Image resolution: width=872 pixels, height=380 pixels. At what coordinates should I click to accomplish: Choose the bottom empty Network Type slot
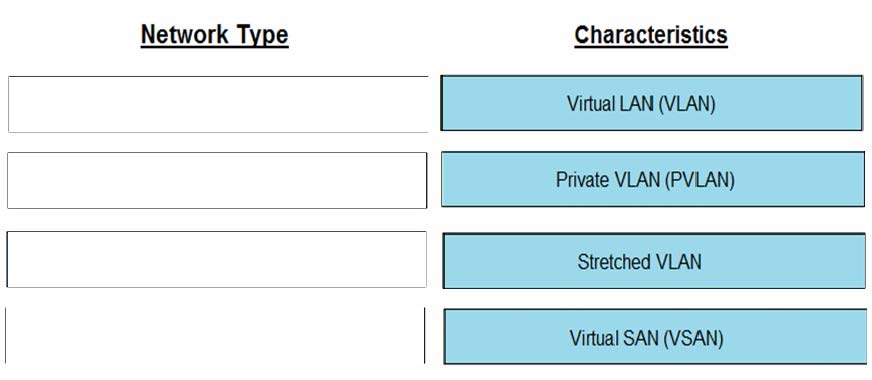tap(215, 335)
